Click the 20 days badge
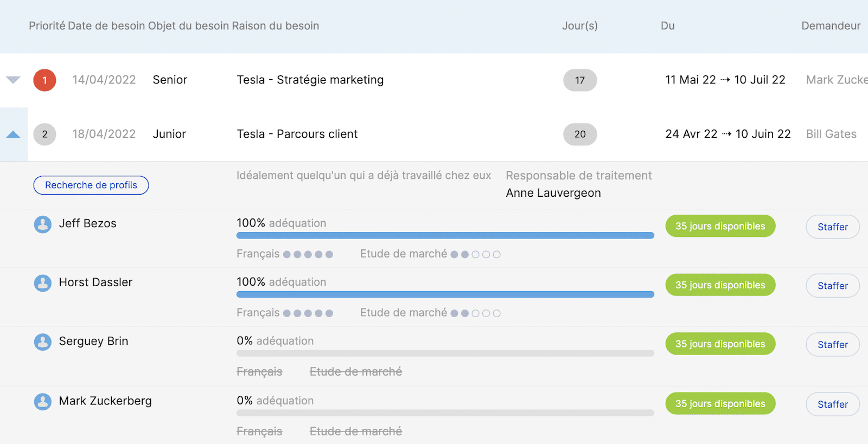Image resolution: width=868 pixels, height=444 pixels. 580,134
